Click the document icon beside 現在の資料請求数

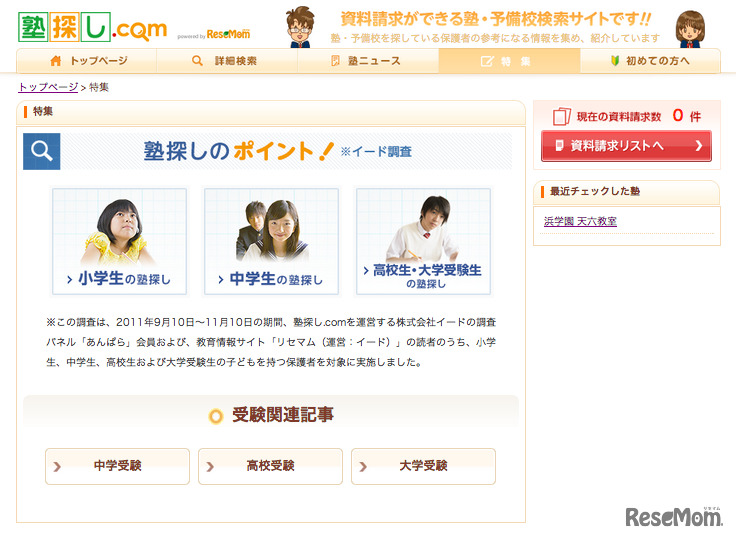(561, 116)
